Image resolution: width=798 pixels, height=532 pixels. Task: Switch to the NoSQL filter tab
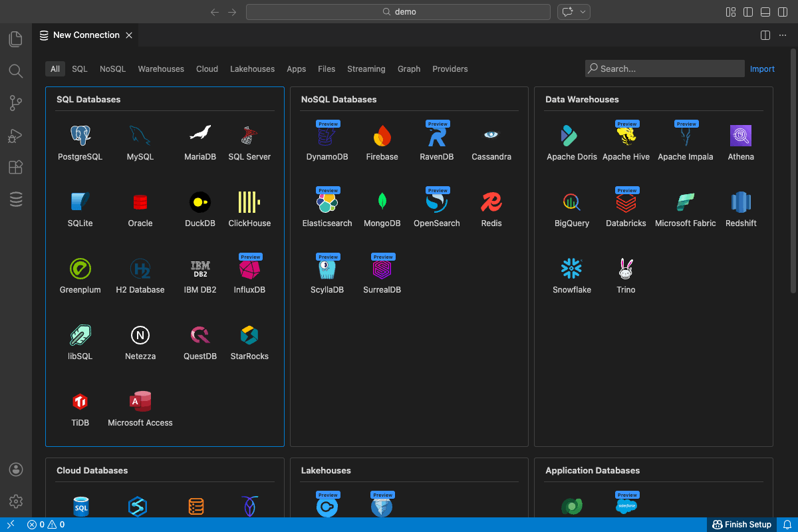click(112, 69)
